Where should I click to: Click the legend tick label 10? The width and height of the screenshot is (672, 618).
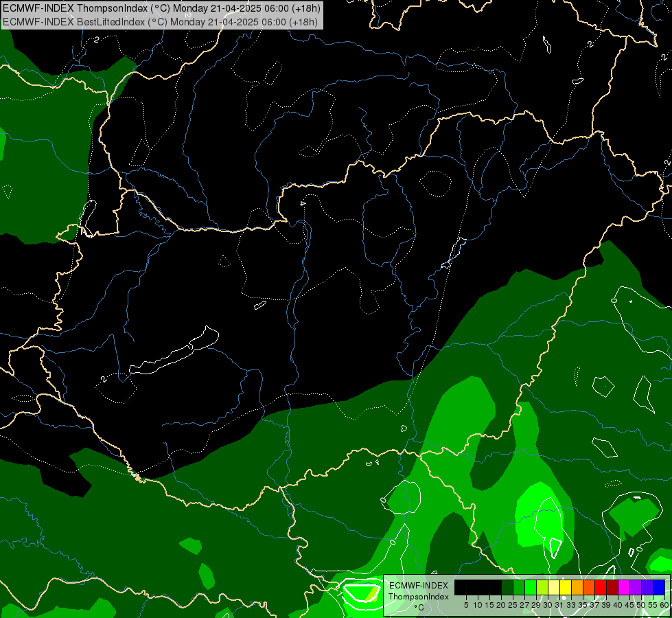[478, 605]
